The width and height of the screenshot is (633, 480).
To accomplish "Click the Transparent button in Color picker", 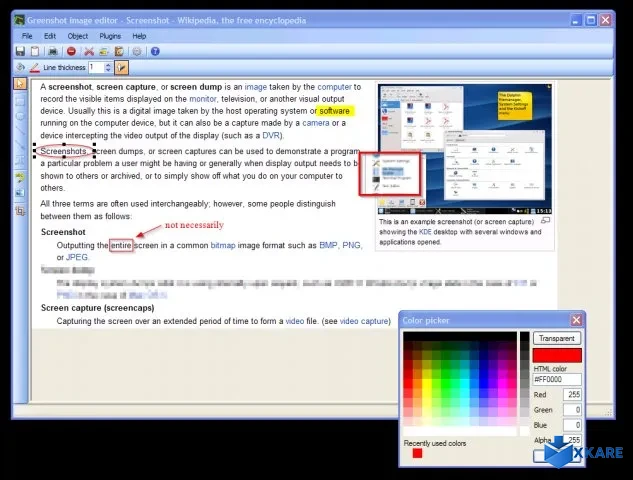I will 557,339.
